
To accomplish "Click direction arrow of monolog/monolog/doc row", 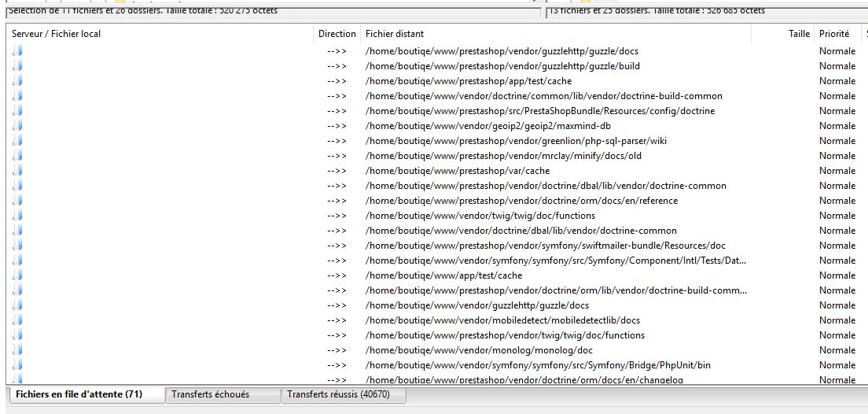I will [337, 350].
